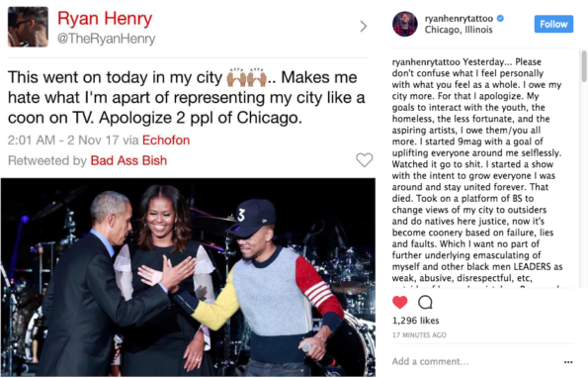Open comments with the speech bubble icon
The height and width of the screenshot is (378, 588).
pos(425,302)
